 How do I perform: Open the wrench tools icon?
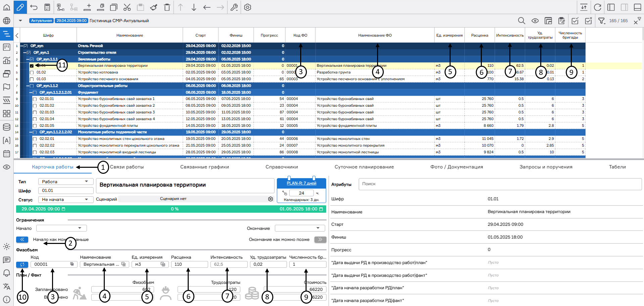(234, 7)
